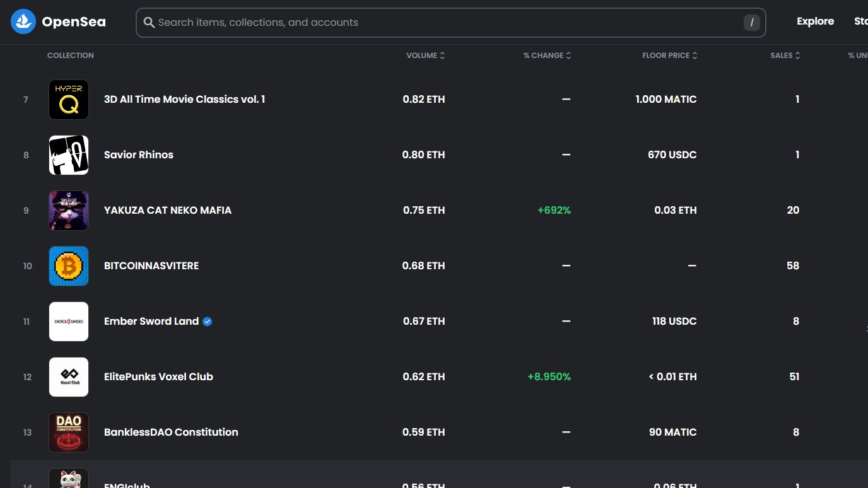Click the verified badge next to Ember Sword Land

[208, 322]
